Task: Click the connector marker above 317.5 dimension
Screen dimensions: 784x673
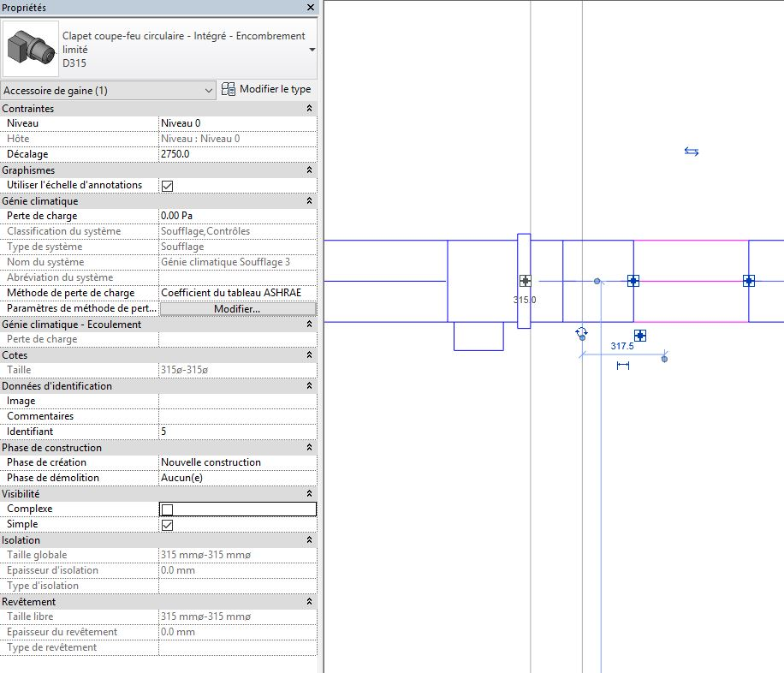Action: click(639, 335)
